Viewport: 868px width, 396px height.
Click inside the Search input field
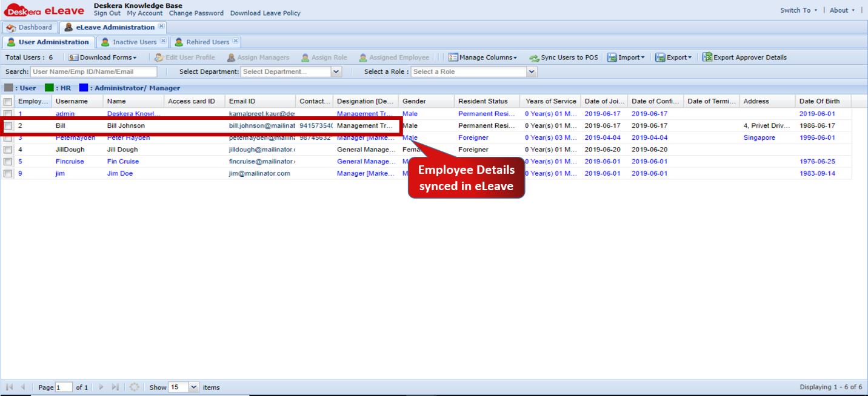pyautogui.click(x=94, y=71)
